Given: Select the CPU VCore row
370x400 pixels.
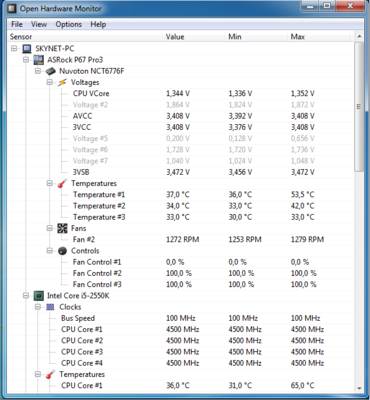Looking at the screenshot, I should [x=180, y=94].
